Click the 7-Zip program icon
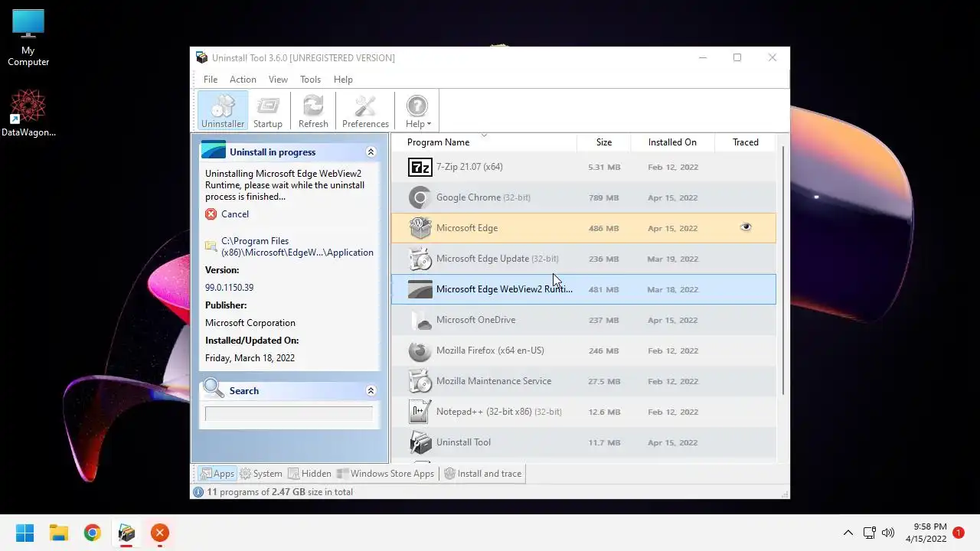This screenshot has height=551, width=980. point(420,167)
